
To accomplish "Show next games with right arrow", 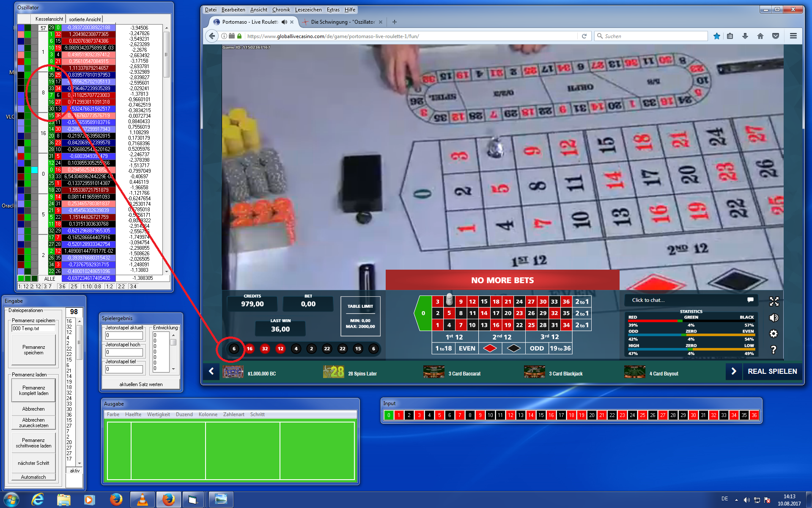I will click(x=734, y=371).
